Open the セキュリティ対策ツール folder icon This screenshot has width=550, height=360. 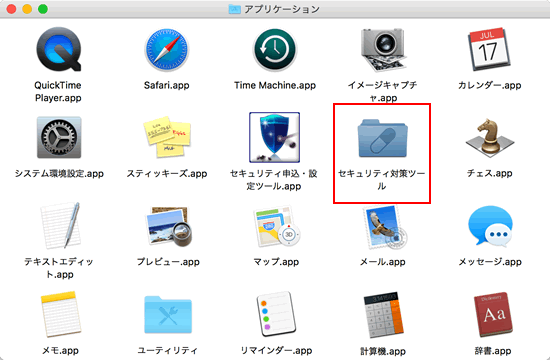(382, 138)
